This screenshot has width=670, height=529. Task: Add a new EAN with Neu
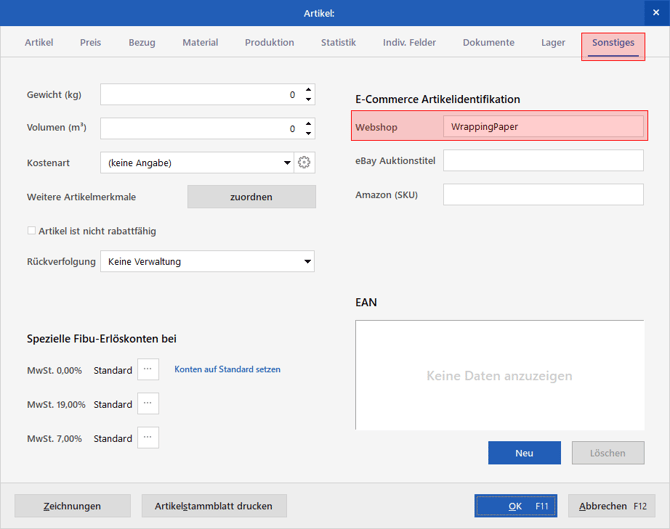524,453
